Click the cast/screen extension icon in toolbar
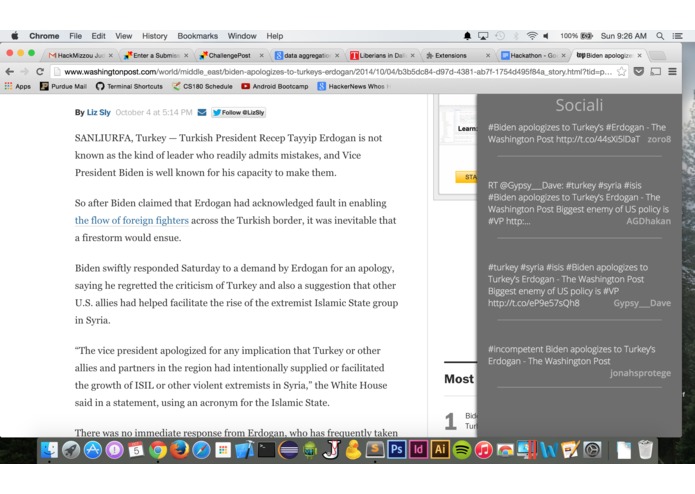695x494 pixels. [656, 71]
